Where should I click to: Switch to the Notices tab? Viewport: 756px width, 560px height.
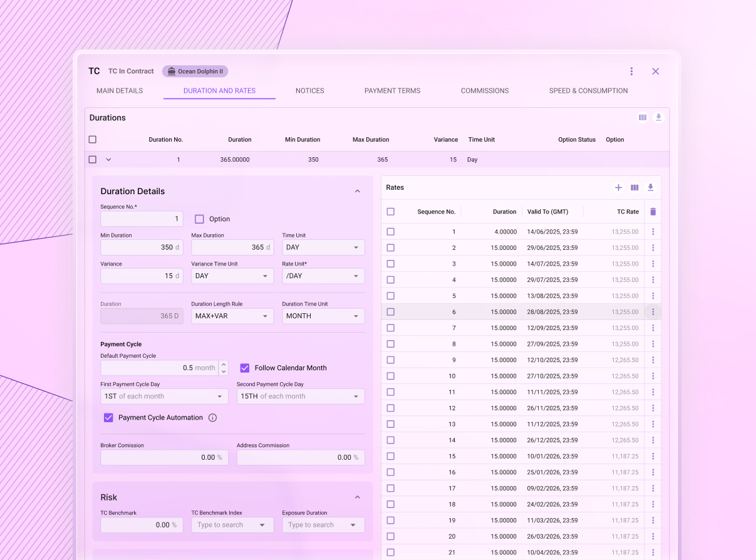(310, 91)
